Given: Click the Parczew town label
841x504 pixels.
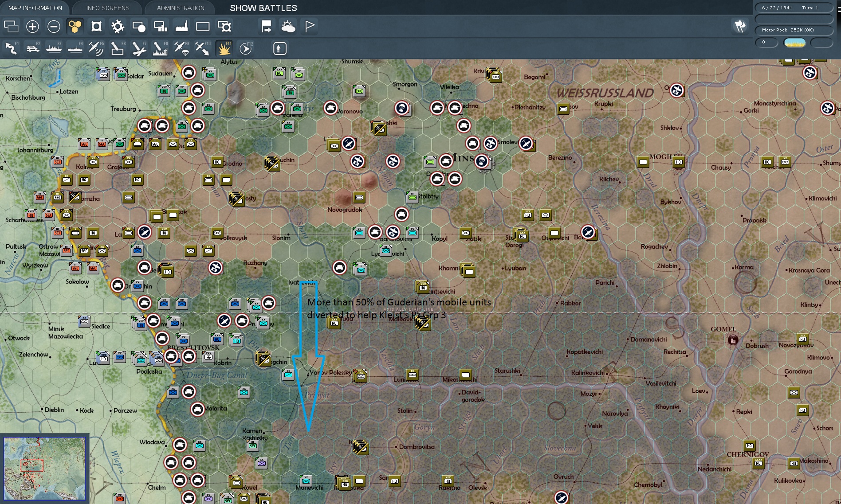Looking at the screenshot, I should click(x=125, y=410).
